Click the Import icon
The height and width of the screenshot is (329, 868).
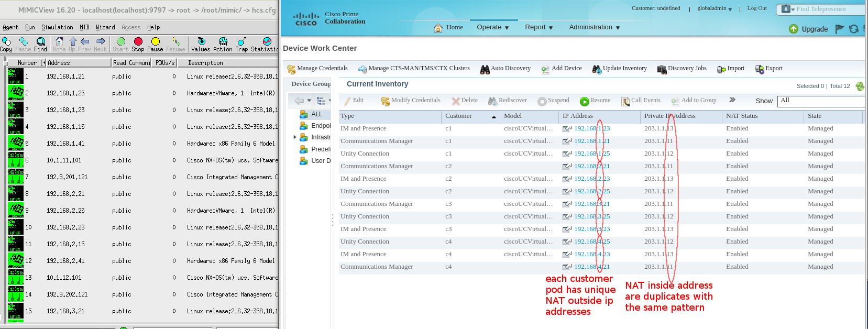[x=721, y=69]
